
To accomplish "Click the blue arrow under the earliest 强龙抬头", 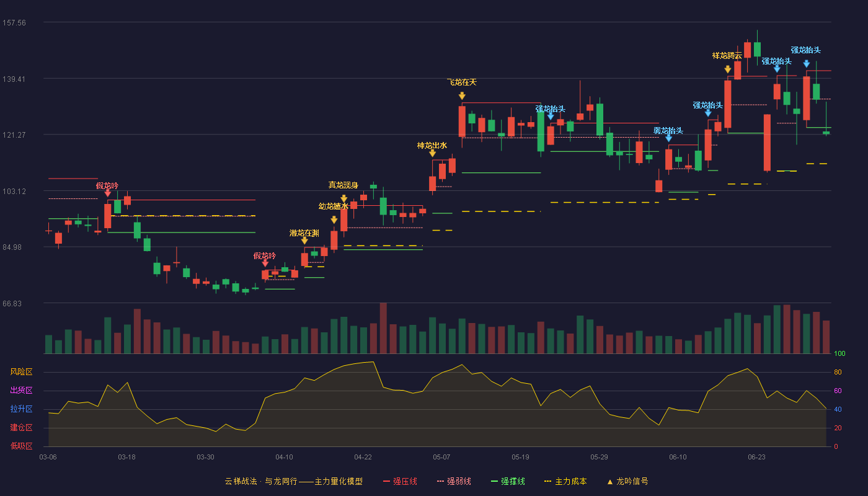I will point(551,116).
